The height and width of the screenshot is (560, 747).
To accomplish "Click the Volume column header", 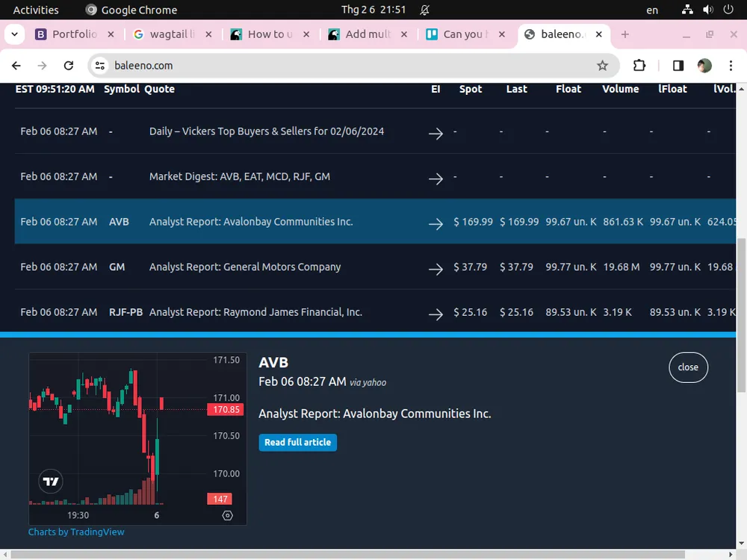I will click(620, 89).
